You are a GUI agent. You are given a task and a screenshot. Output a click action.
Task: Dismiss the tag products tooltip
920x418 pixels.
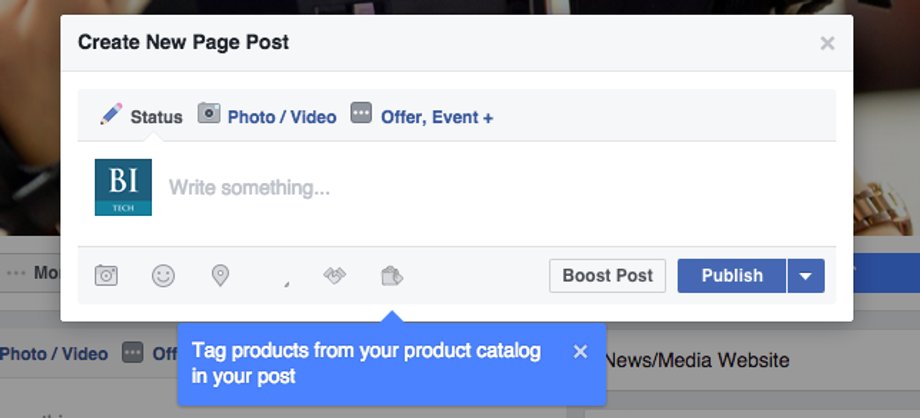click(580, 352)
